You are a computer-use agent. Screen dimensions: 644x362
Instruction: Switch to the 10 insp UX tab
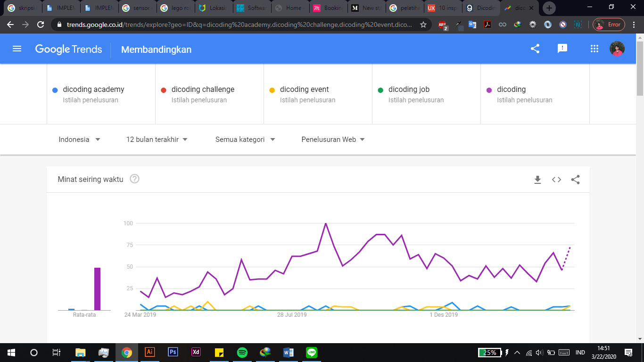tap(443, 8)
